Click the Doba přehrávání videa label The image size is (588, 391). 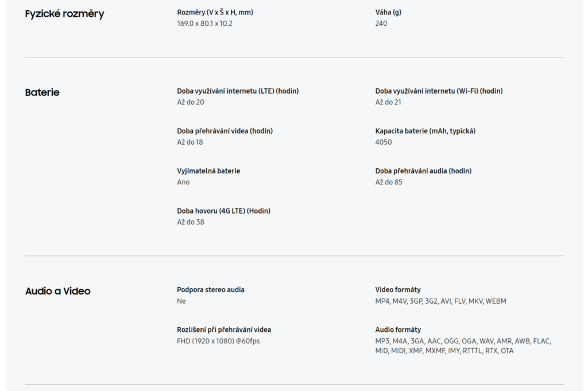tap(225, 131)
